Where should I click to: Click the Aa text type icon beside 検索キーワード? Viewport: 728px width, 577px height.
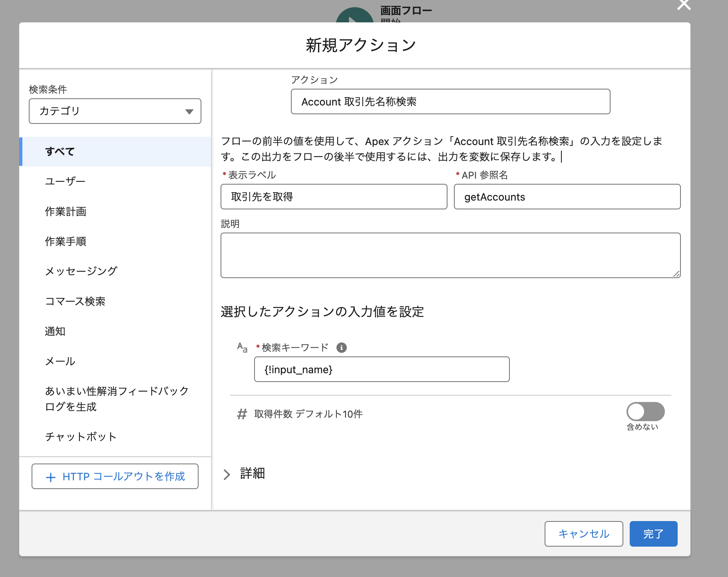(242, 348)
